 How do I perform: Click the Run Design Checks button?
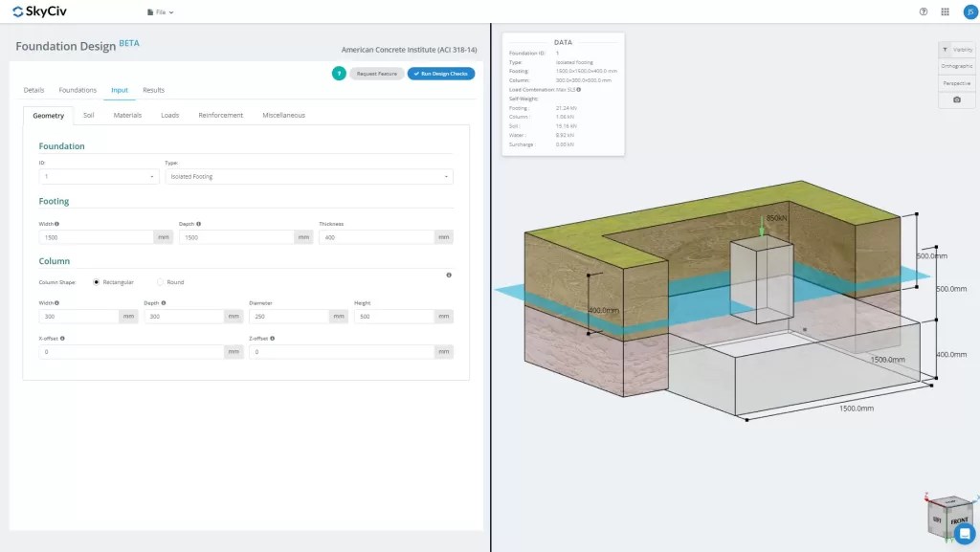[x=439, y=74]
